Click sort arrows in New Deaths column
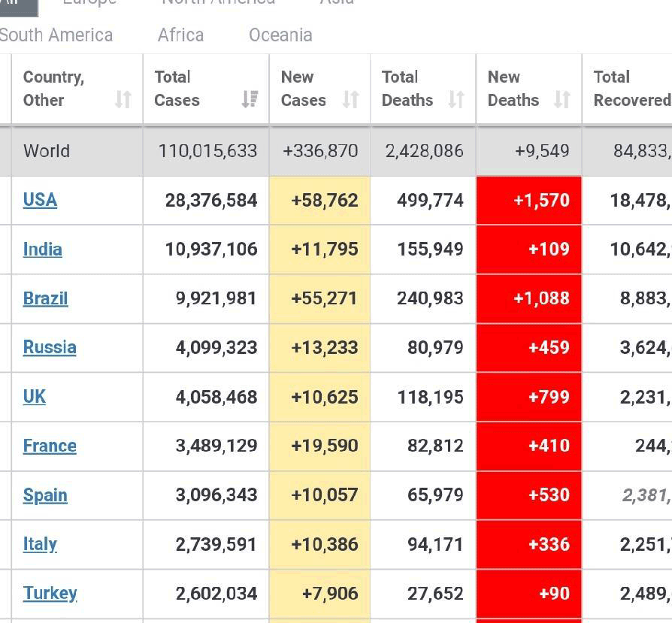Image resolution: width=672 pixels, height=623 pixels. pyautogui.click(x=562, y=99)
